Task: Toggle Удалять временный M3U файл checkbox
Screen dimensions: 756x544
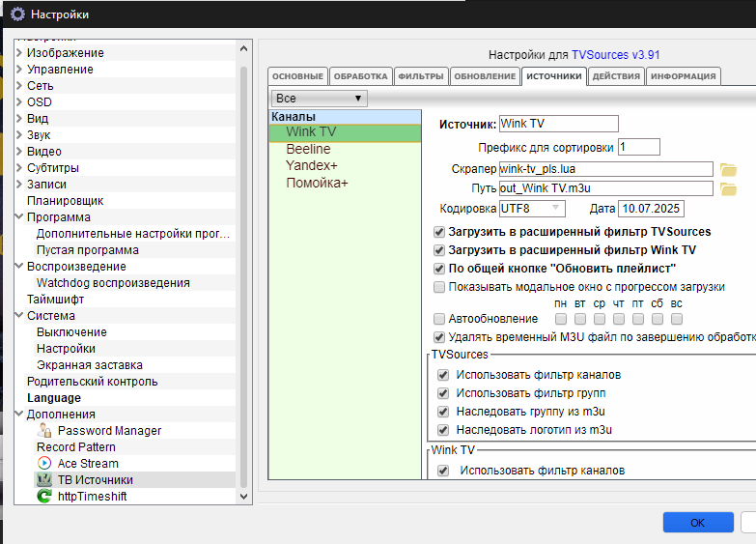Action: tap(438, 337)
